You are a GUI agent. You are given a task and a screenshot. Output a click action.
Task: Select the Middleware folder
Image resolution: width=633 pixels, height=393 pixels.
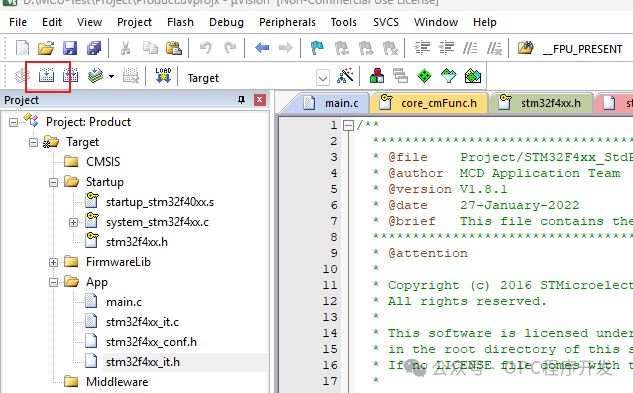pyautogui.click(x=117, y=382)
